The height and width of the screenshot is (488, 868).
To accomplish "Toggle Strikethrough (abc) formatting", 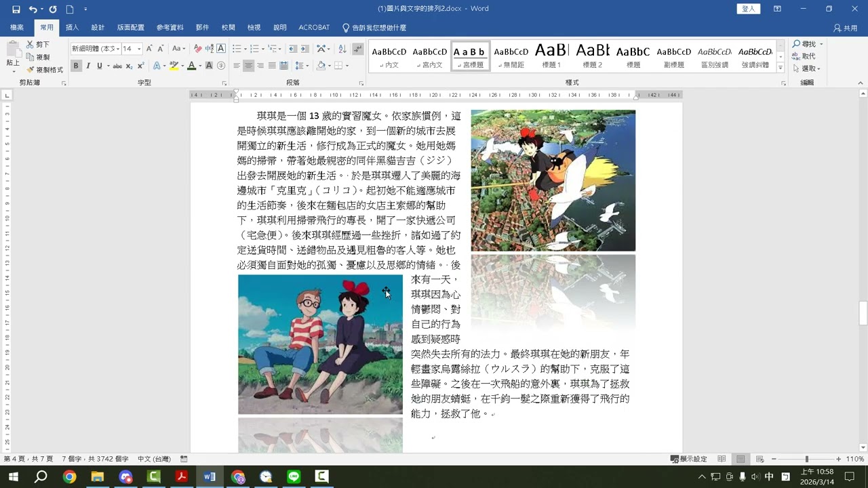I will (x=117, y=66).
